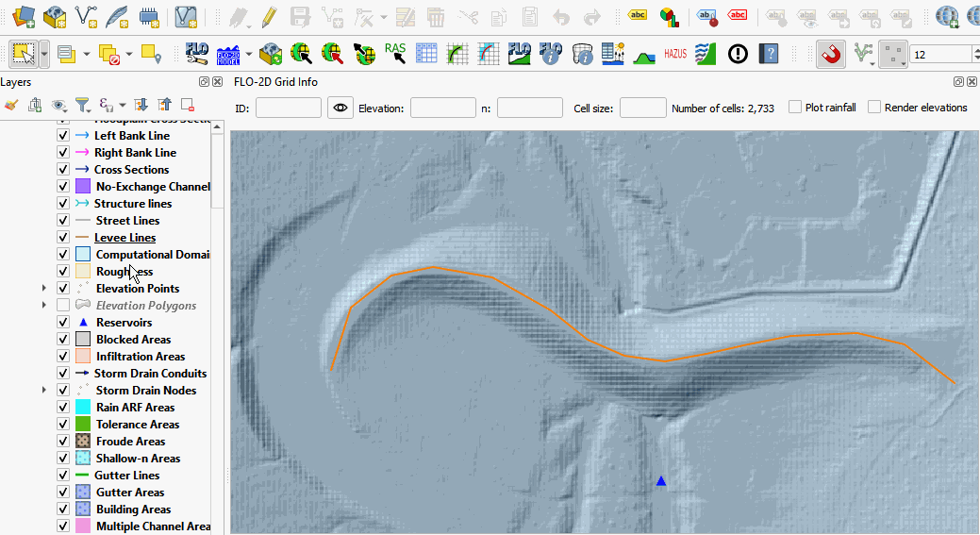Open the FLO-2D settings wrench icon
This screenshot has width=980, height=535.
(x=197, y=54)
